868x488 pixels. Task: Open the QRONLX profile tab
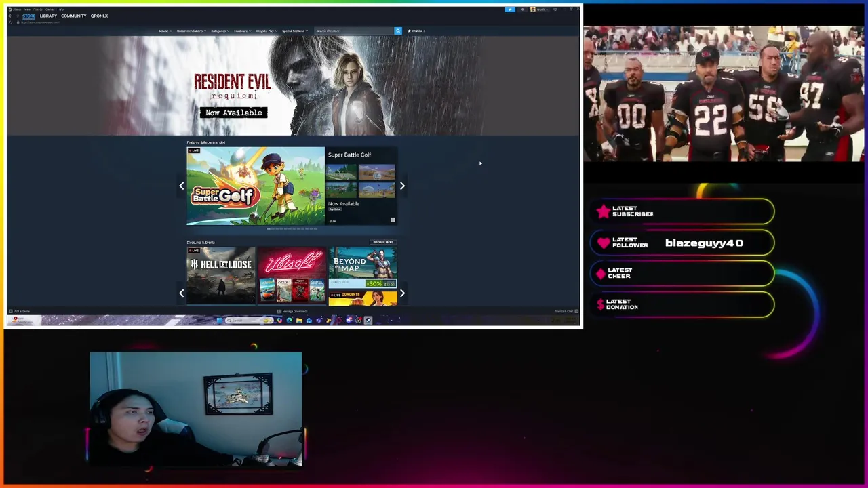click(99, 16)
